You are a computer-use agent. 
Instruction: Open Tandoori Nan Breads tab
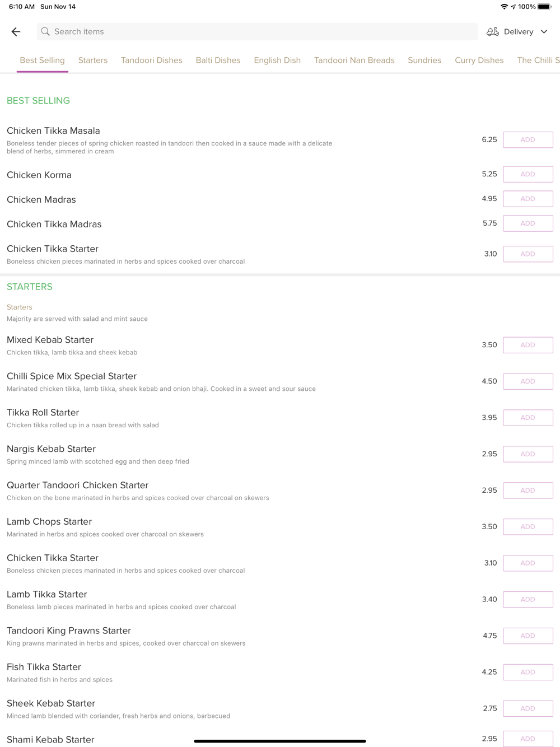[354, 60]
